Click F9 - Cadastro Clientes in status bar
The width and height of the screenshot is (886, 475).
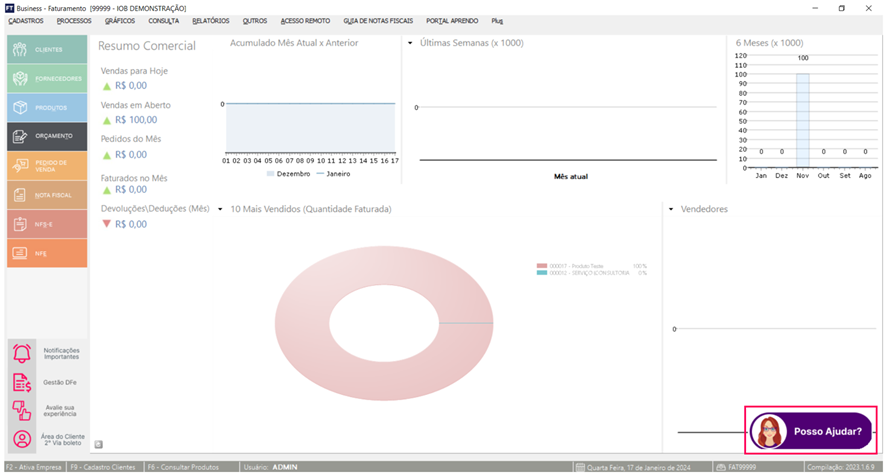(x=105, y=467)
